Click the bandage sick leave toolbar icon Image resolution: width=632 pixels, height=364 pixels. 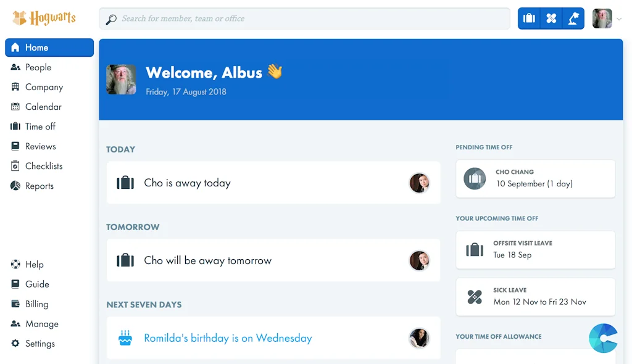551,19
